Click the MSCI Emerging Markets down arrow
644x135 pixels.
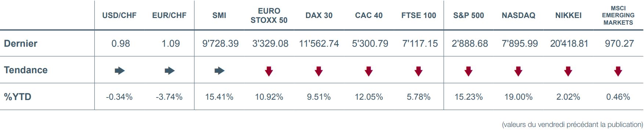pos(618,71)
